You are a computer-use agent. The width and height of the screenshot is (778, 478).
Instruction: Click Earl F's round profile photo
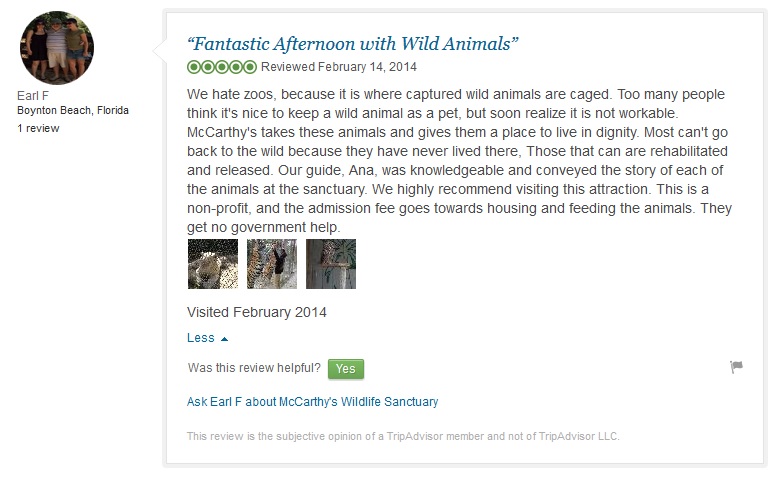point(57,47)
